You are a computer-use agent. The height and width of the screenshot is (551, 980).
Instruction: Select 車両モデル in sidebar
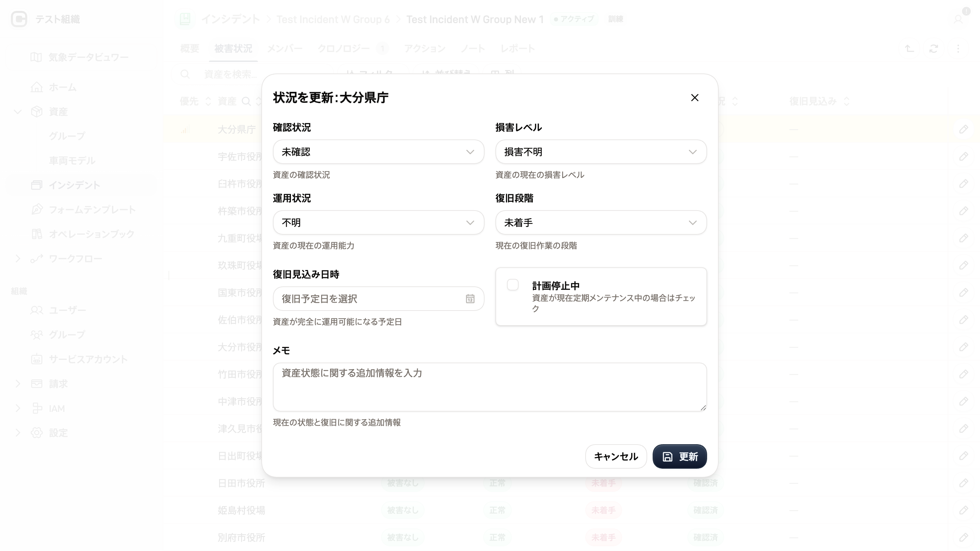click(x=72, y=161)
